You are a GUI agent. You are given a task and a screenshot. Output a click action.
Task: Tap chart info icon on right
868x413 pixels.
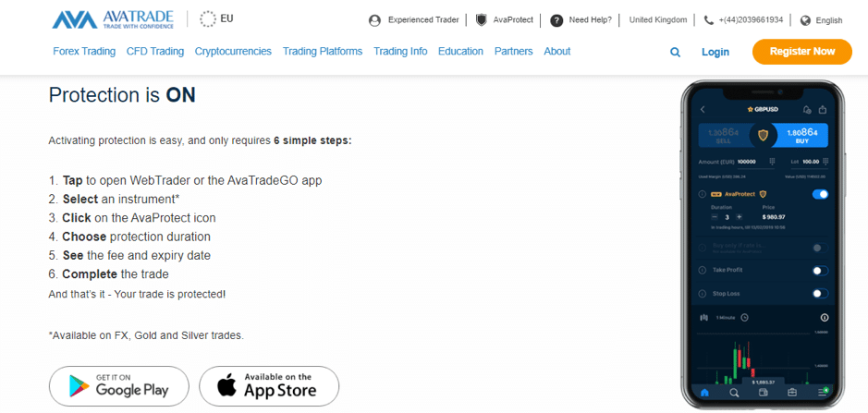coord(825,317)
